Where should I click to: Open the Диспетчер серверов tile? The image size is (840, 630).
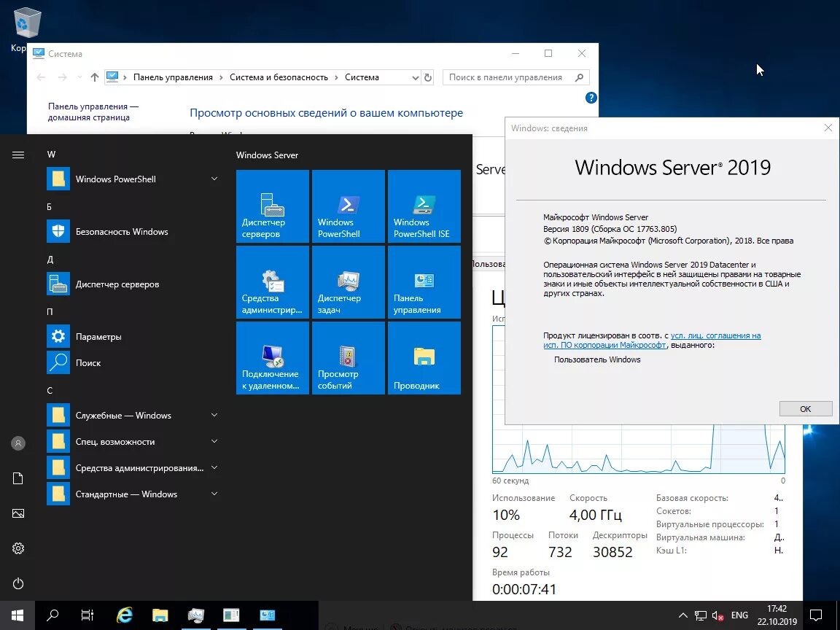[x=272, y=206]
